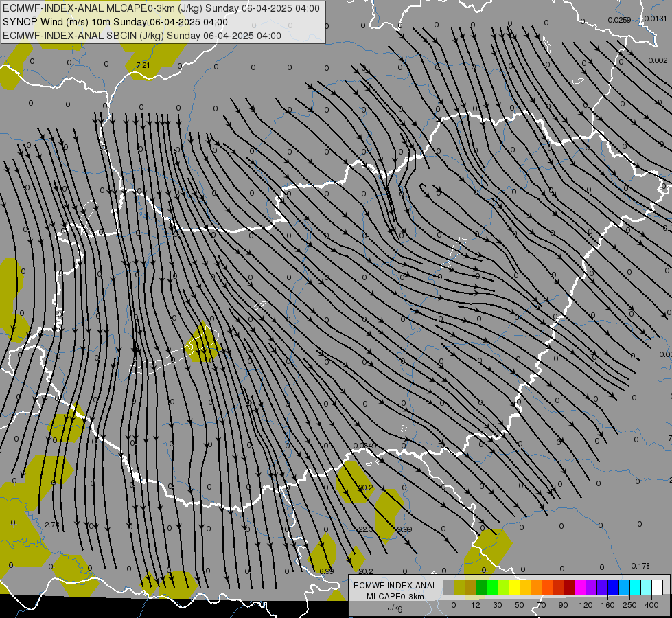
Task: Click the legend scale label 120
Action: tap(586, 605)
